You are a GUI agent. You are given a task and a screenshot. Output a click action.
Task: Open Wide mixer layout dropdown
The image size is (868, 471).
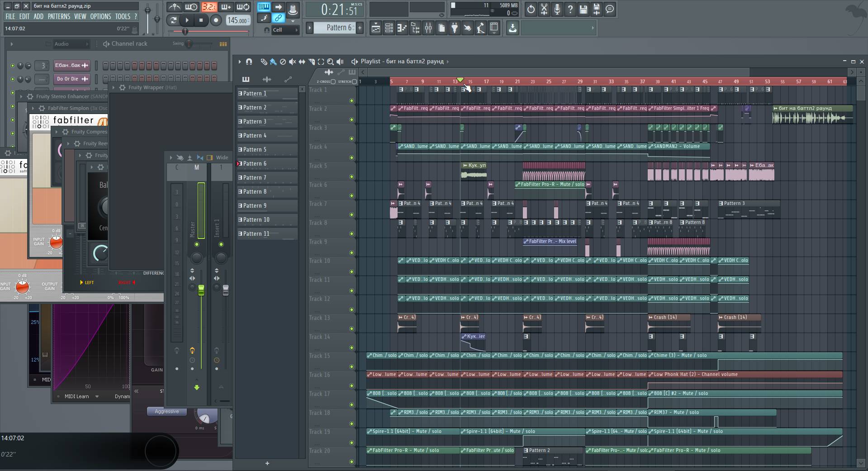tap(222, 157)
